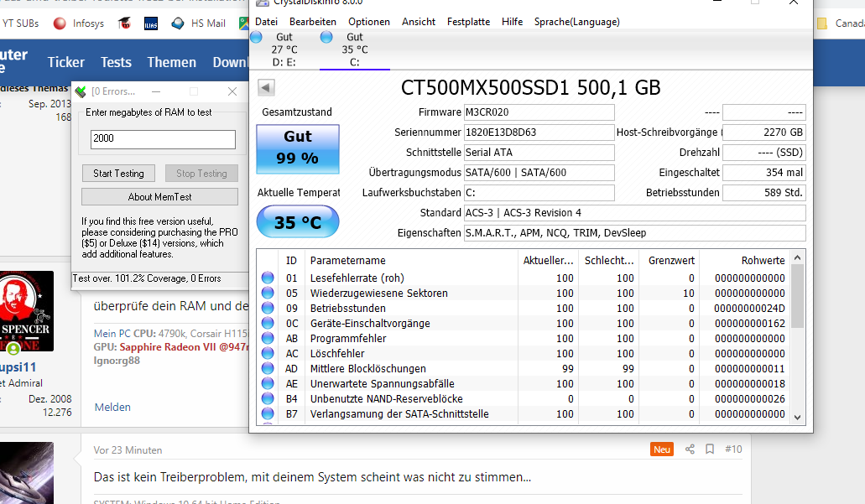865x504 pixels.
Task: Open the Festplatte menu
Action: click(468, 22)
